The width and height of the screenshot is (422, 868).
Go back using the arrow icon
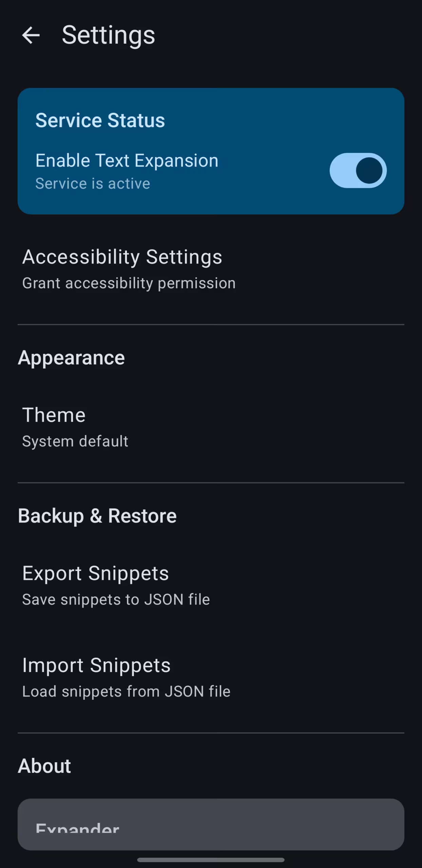click(x=31, y=35)
